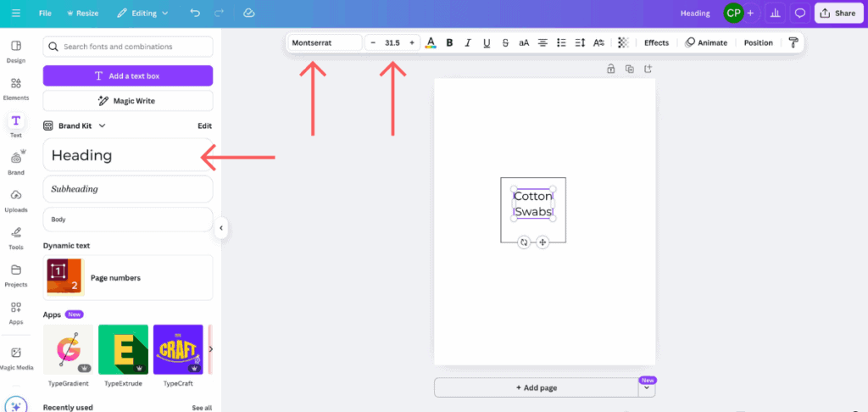This screenshot has width=868, height=412.
Task: Click Add a text box button
Action: tap(128, 75)
